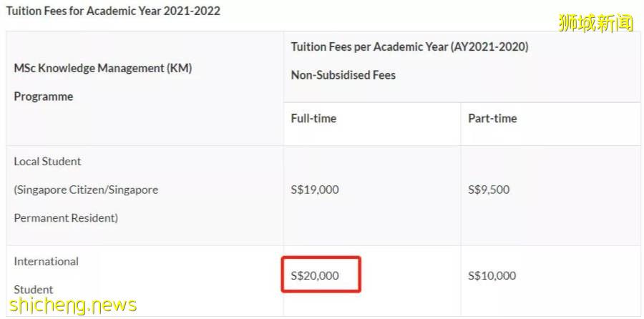Screen dimensions: 644x319
Task: Select the International row label
Action: (46, 261)
